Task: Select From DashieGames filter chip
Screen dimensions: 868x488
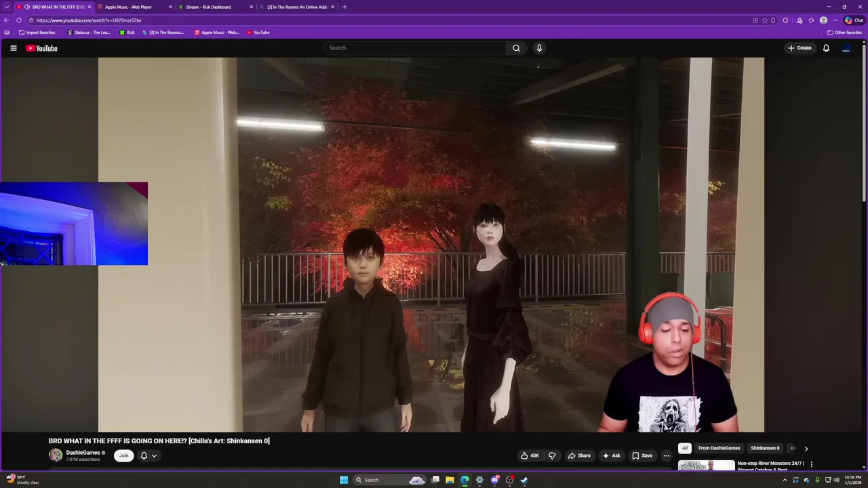Action: [719, 448]
